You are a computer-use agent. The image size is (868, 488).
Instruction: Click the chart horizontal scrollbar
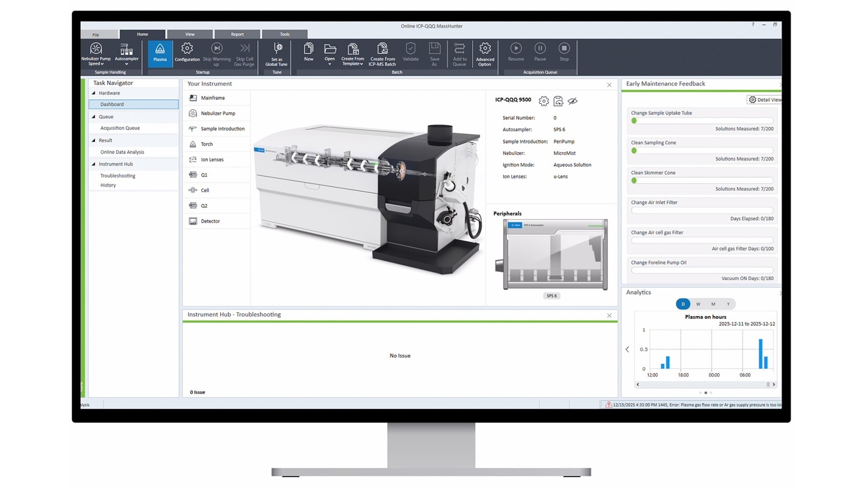click(705, 385)
